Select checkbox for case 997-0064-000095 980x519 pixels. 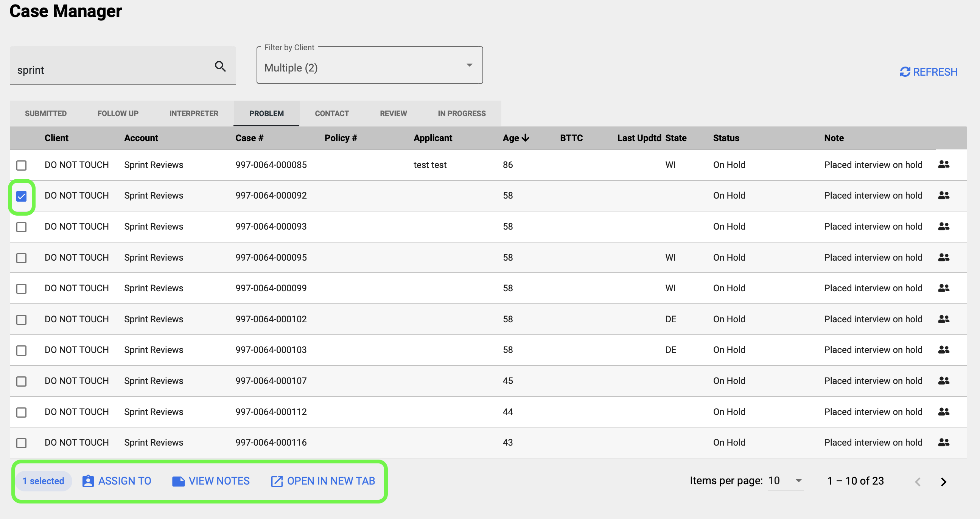(x=21, y=258)
